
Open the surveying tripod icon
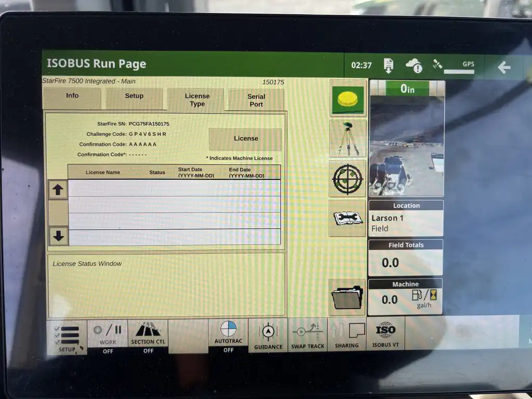point(348,138)
